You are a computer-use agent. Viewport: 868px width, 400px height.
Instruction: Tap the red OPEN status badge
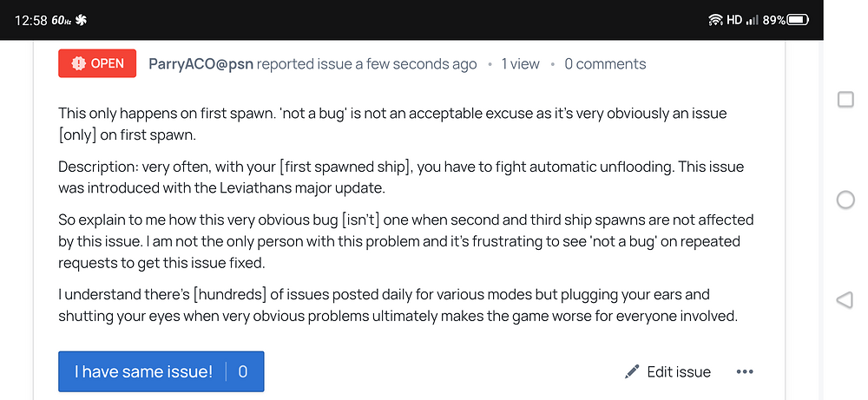point(97,63)
